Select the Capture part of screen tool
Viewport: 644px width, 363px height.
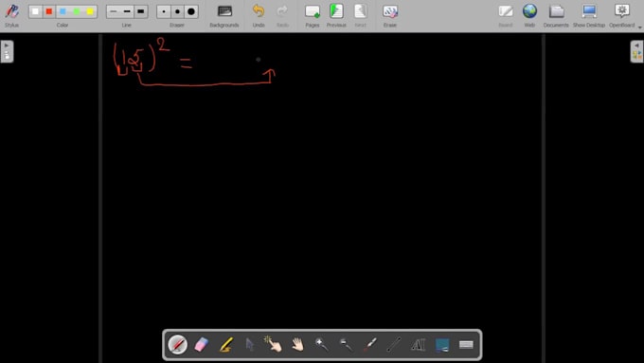[442, 344]
